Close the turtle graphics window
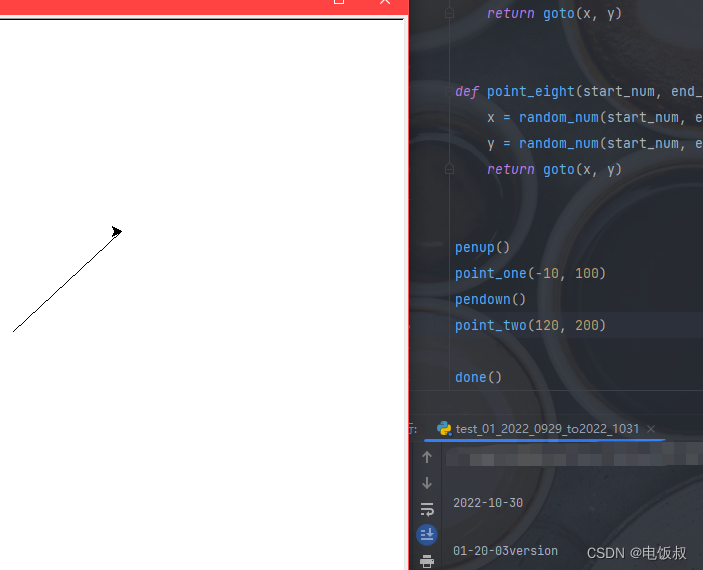Screen dimensions: 703x570 point(385,2)
